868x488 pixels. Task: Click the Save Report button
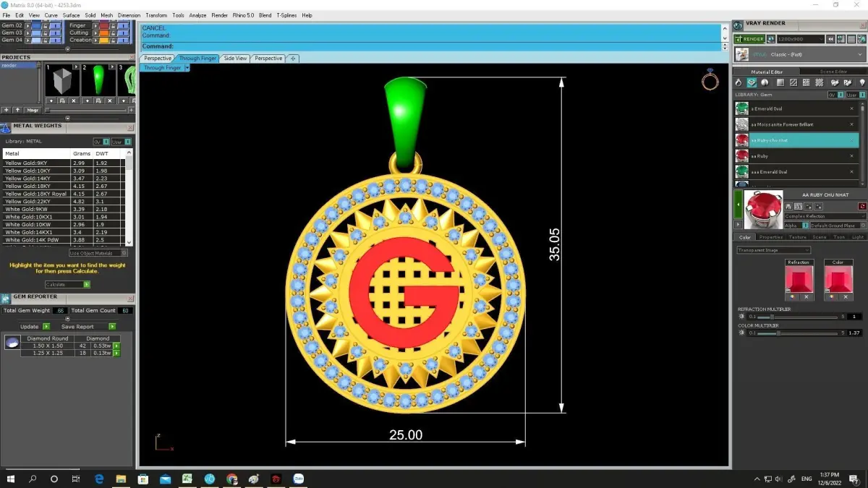click(x=88, y=327)
